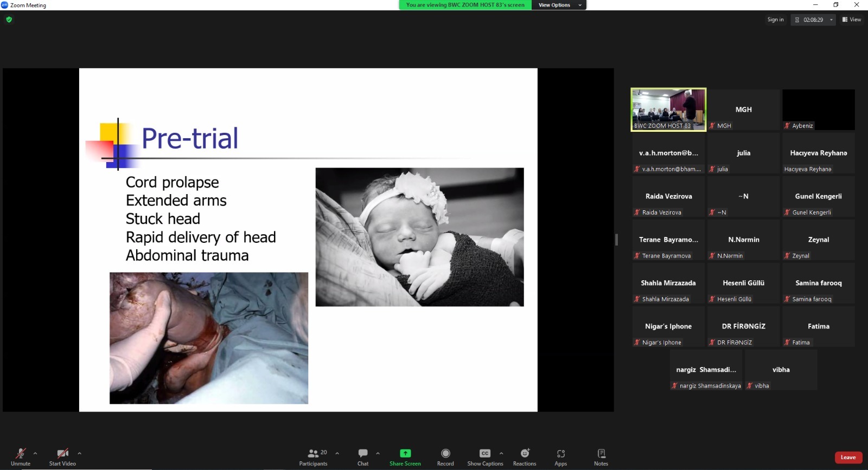Click the red Leave button
868x470 pixels.
pyautogui.click(x=848, y=458)
